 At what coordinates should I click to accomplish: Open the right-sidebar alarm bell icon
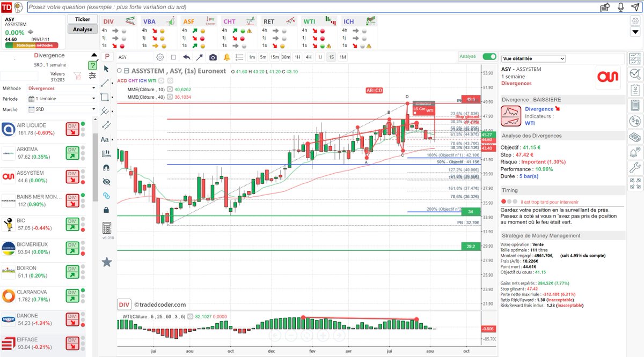click(635, 152)
